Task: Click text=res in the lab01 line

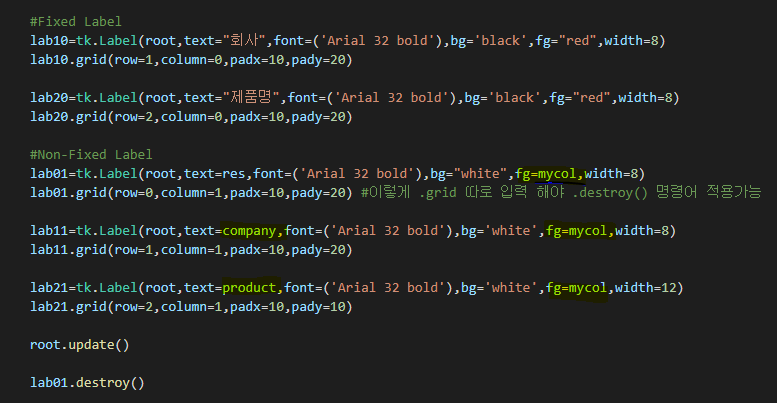Action: point(215,174)
